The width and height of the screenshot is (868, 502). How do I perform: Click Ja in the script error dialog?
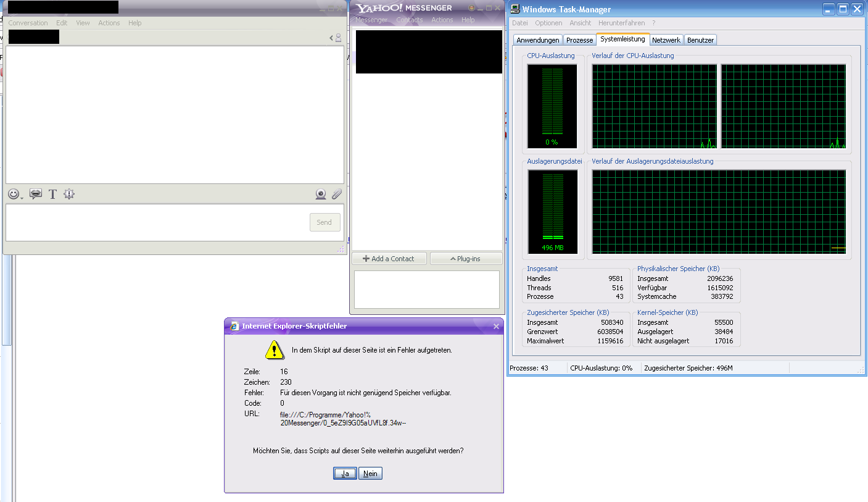tap(345, 474)
